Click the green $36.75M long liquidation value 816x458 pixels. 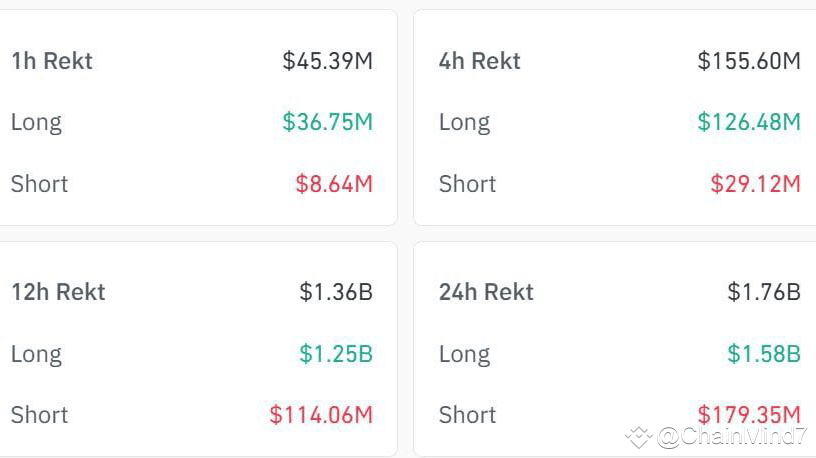pos(327,122)
